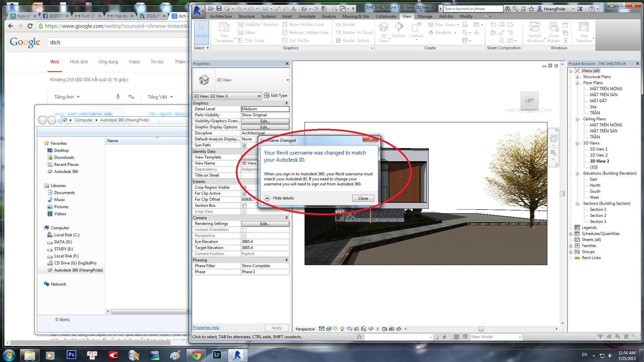Open the steering wheel on navigation bar
Image resolution: width=644 pixels, height=362 pixels.
(x=553, y=138)
